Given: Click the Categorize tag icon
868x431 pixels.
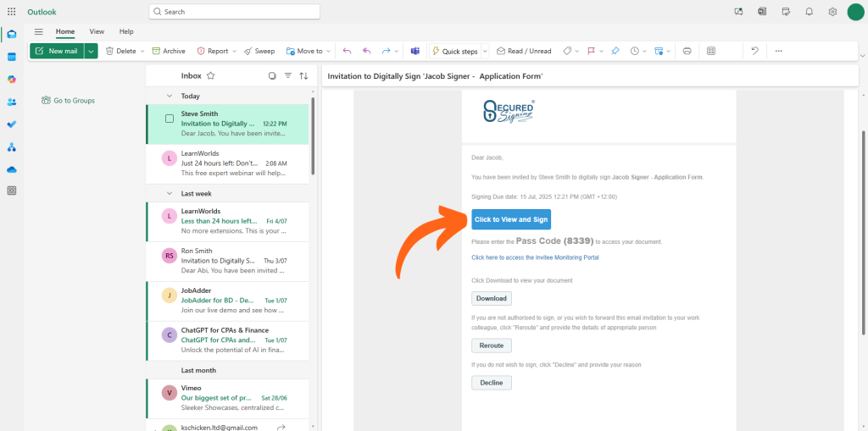Looking at the screenshot, I should coord(567,51).
